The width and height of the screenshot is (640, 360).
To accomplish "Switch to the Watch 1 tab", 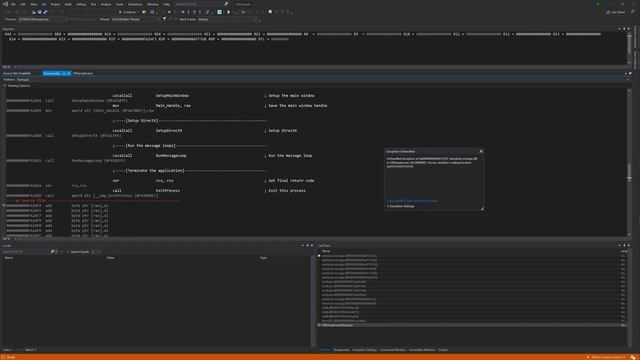I will tap(31, 350).
